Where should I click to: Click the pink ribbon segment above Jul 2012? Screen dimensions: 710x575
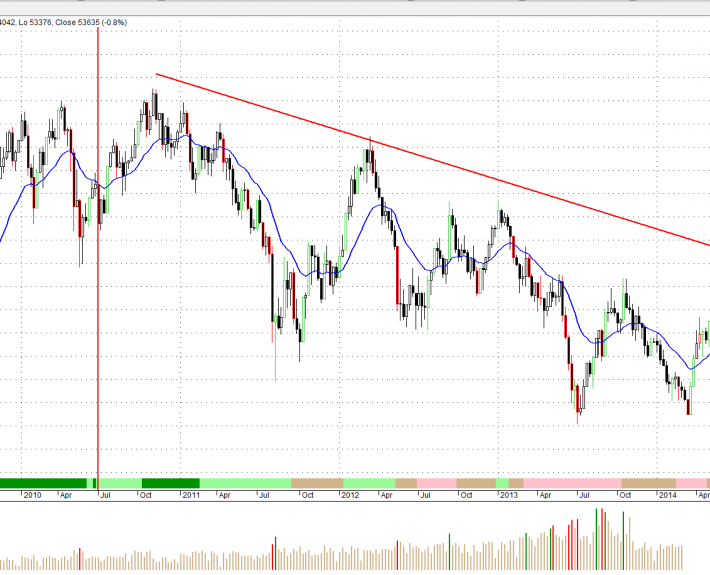[x=436, y=483]
